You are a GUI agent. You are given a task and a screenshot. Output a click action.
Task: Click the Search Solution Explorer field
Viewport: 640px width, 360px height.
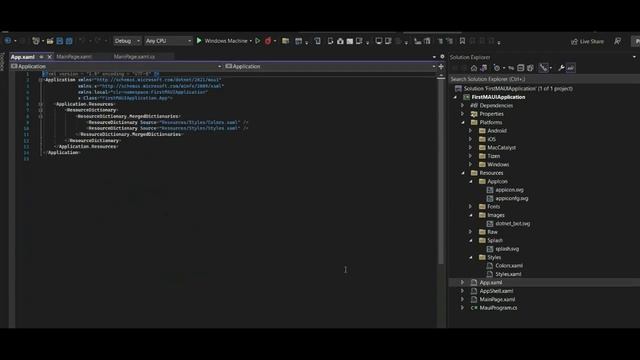[x=544, y=79]
